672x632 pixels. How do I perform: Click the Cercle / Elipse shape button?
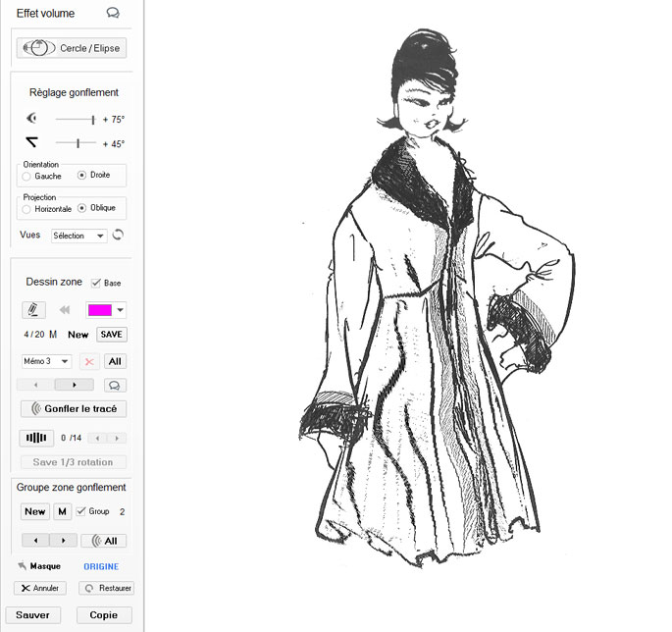coord(72,48)
